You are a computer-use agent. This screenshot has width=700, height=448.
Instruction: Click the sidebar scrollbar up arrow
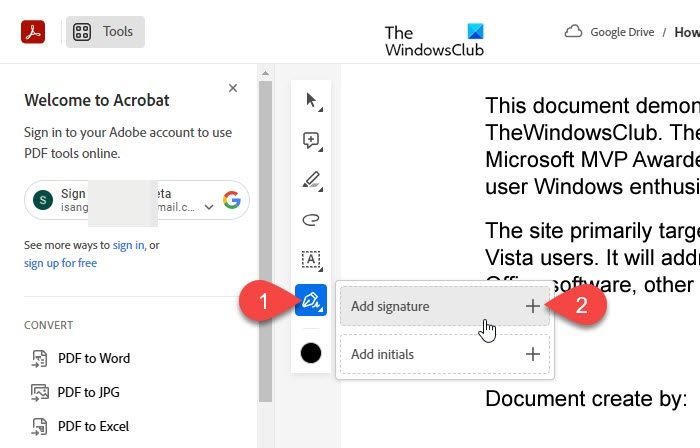click(x=266, y=73)
